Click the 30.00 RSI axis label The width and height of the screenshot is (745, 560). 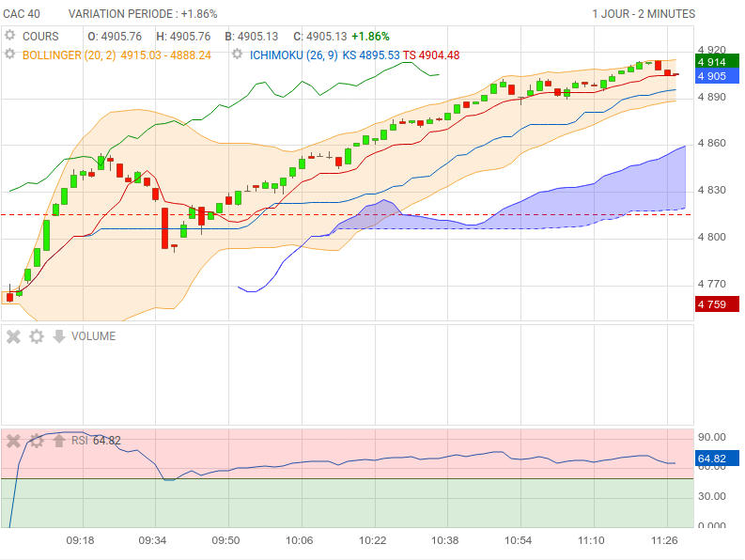click(x=712, y=496)
